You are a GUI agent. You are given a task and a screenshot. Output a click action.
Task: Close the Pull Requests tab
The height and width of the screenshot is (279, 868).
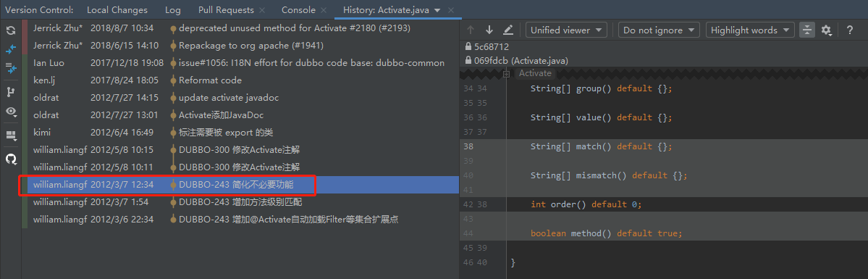tap(262, 11)
